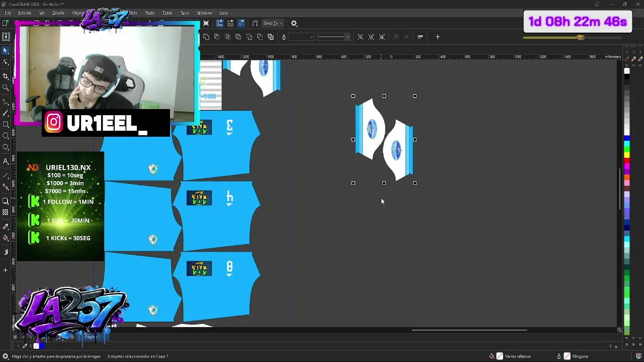Viewport: 644px width, 362px height.
Task: Open the Help menu
Action: point(223,13)
